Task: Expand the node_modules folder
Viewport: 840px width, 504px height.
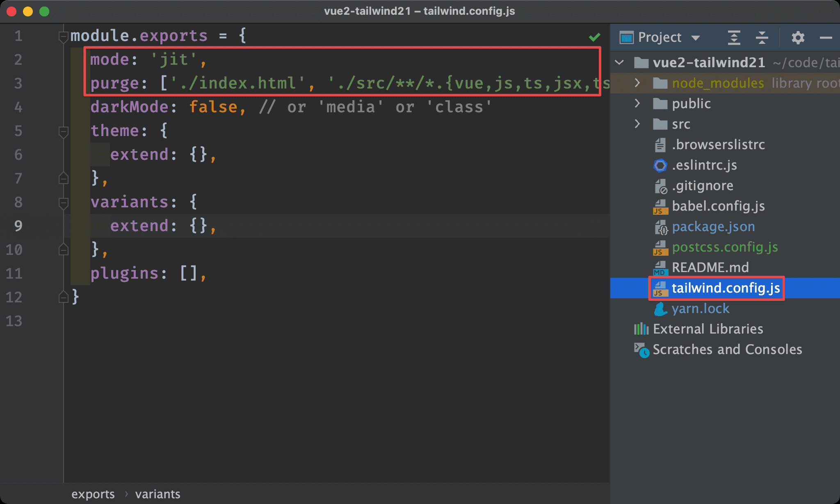Action: click(637, 83)
